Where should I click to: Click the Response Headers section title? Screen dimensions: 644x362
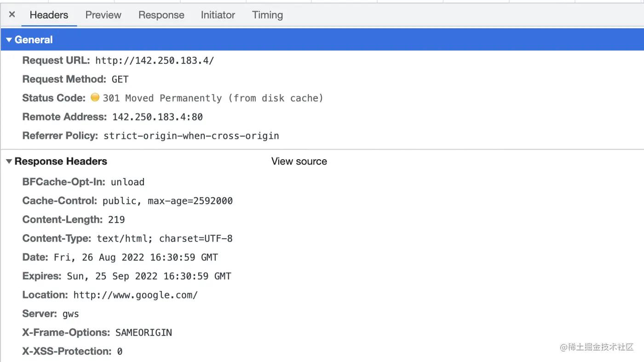61,161
